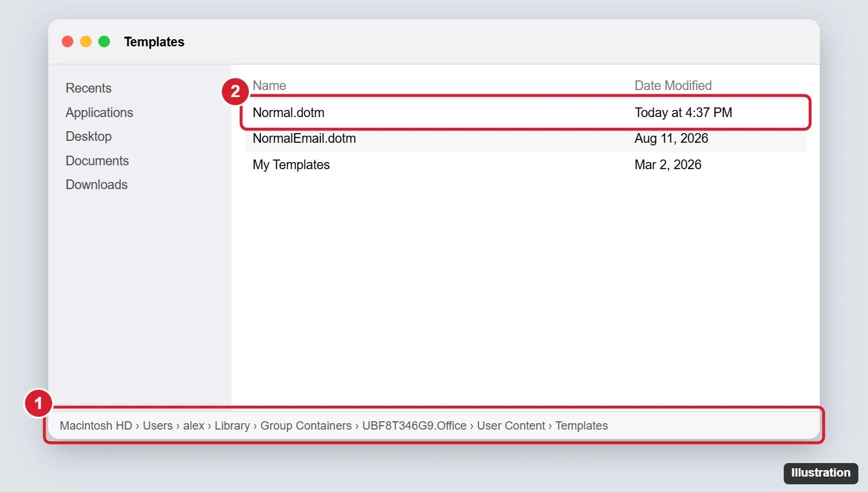The image size is (868, 492).
Task: Click User Content in the path bar
Action: coord(511,426)
